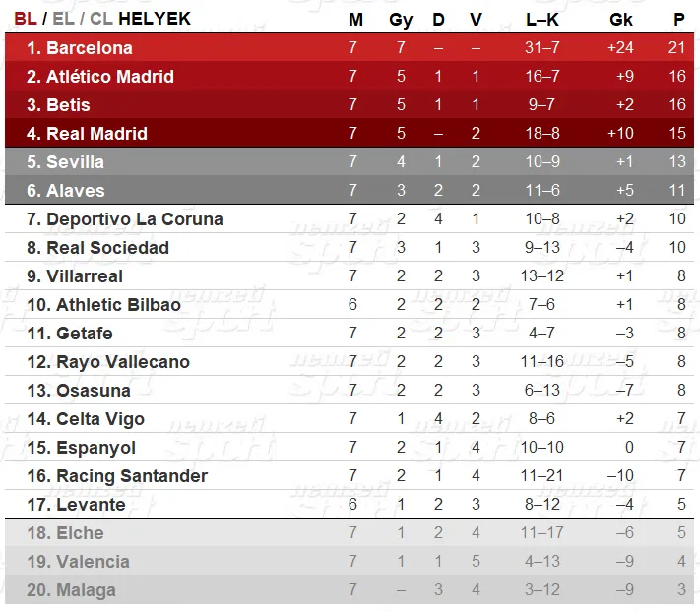700x611 pixels.
Task: Open the Atlético Madrid team row
Action: point(350,76)
